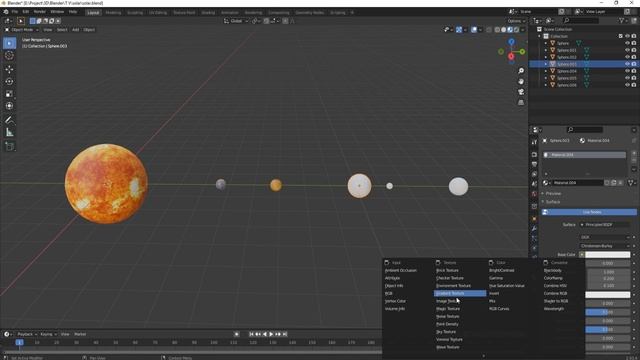Click the Base Color swatch
Screen dimensions: 640x360
(608, 255)
